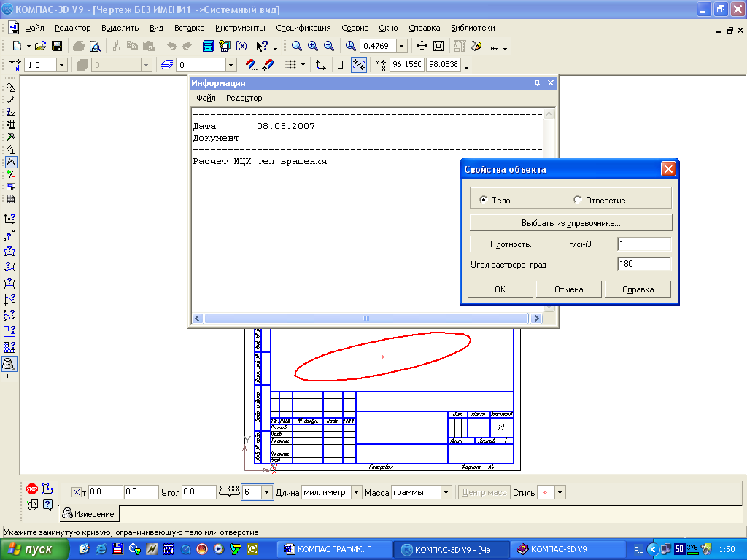Toggle the X point fixation checkbox

coord(76,492)
